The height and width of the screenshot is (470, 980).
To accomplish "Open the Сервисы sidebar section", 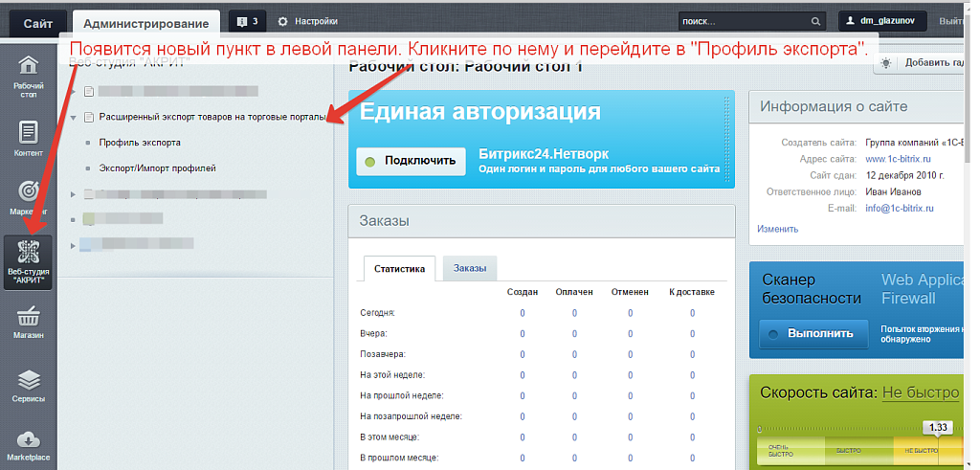I will click(x=28, y=385).
